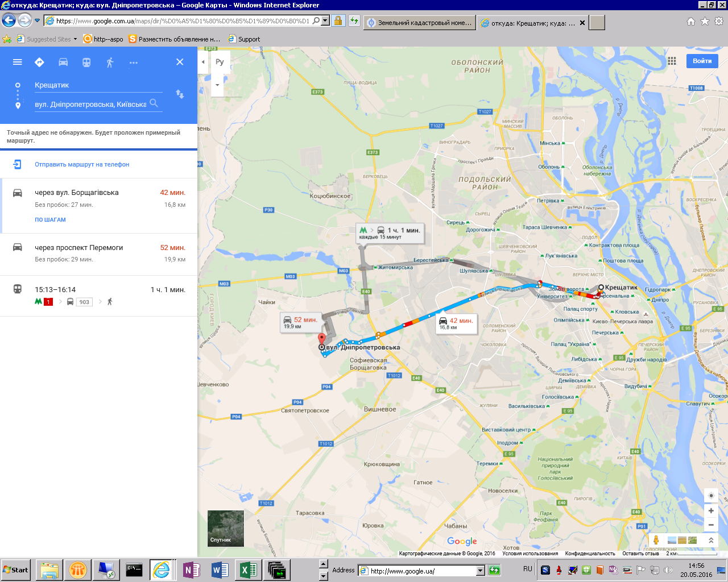This screenshot has height=582, width=728.
Task: Swap start and destination points
Action: click(x=180, y=94)
